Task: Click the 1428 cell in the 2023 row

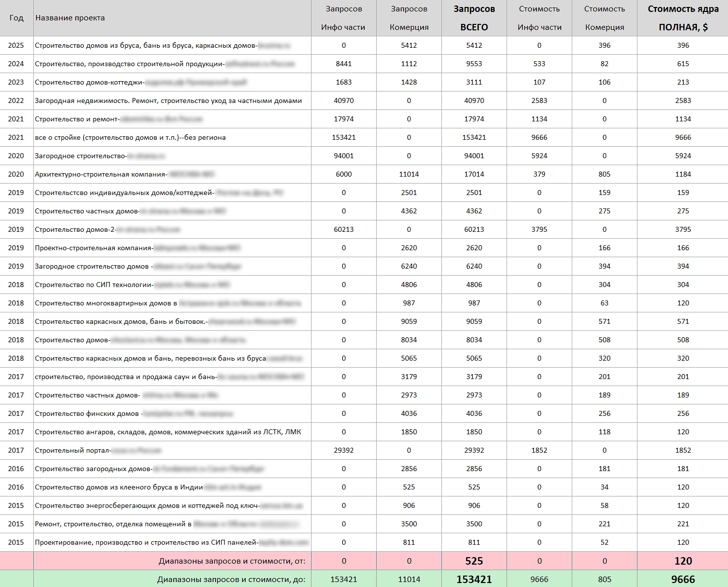Action: point(409,82)
